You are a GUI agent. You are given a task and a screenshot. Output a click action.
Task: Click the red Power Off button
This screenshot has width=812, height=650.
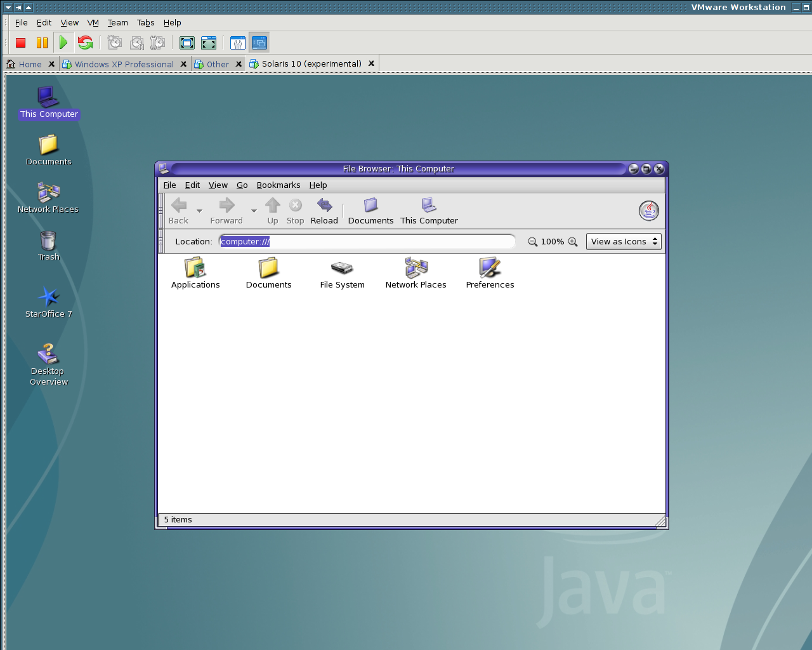pyautogui.click(x=21, y=43)
